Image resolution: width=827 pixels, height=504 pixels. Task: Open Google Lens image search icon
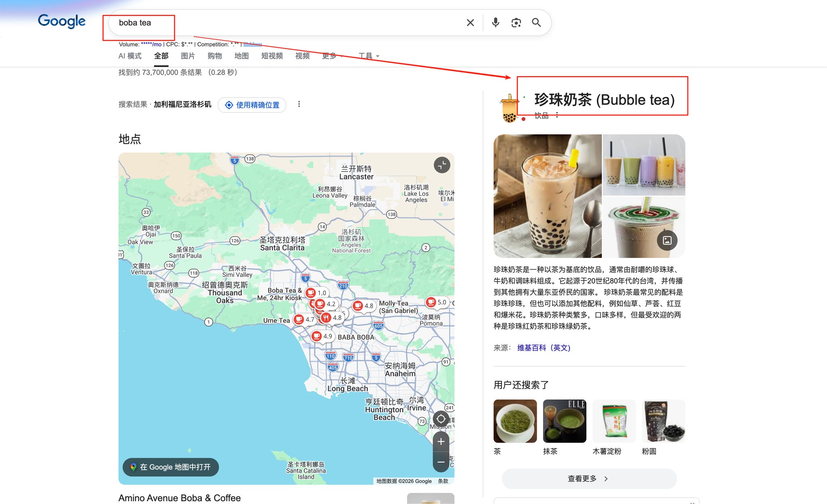tap(516, 23)
